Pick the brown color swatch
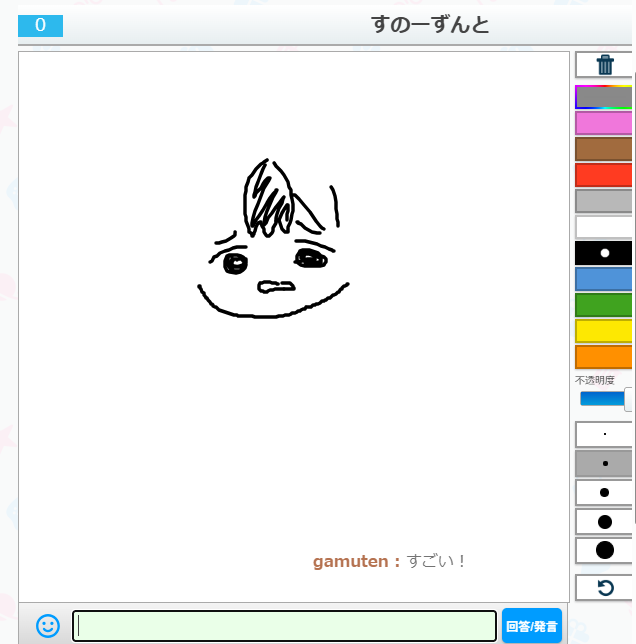The height and width of the screenshot is (644, 636). point(605,149)
